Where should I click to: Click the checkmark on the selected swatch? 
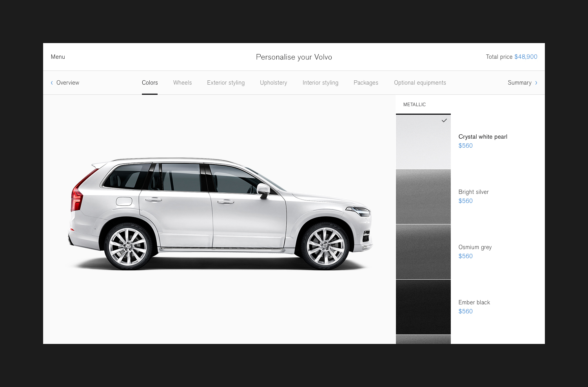click(444, 121)
